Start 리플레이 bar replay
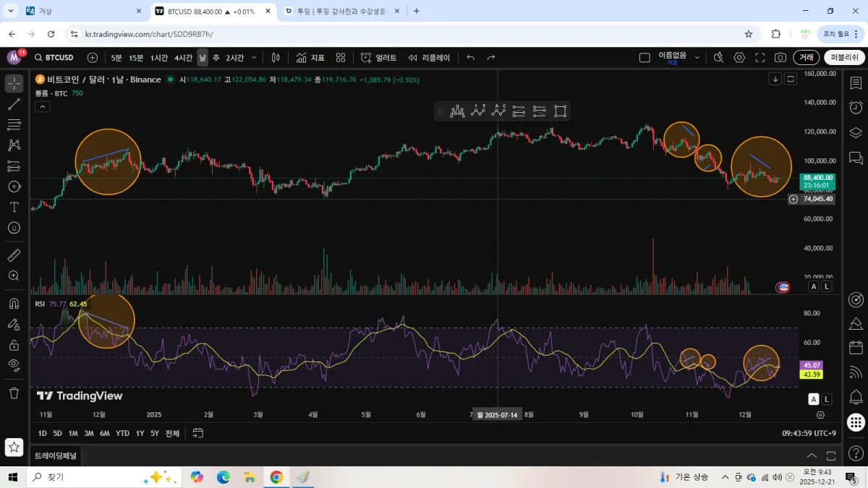868x488 pixels. [x=429, y=58]
